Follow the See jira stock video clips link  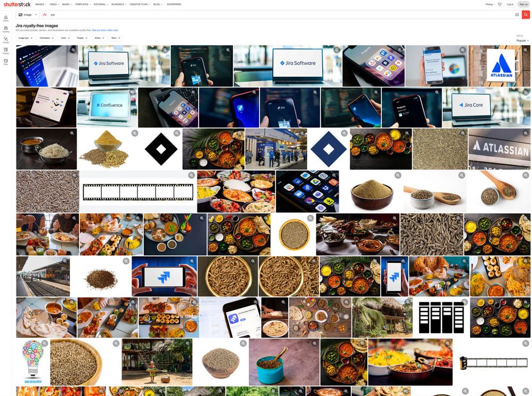[x=105, y=30]
